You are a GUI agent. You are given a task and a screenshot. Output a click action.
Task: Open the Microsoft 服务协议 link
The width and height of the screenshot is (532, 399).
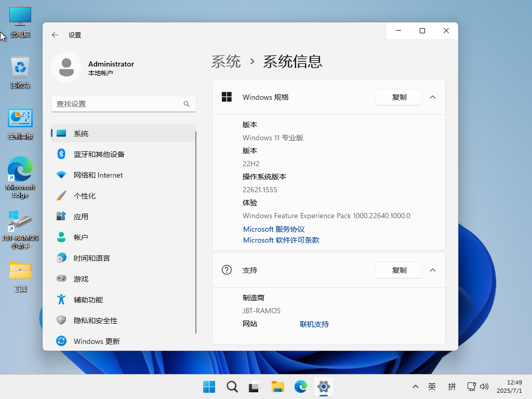click(x=274, y=229)
